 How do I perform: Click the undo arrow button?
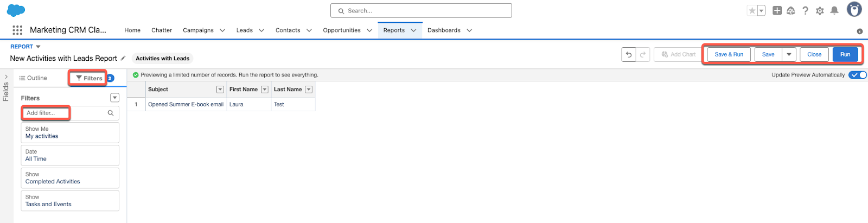coord(629,54)
